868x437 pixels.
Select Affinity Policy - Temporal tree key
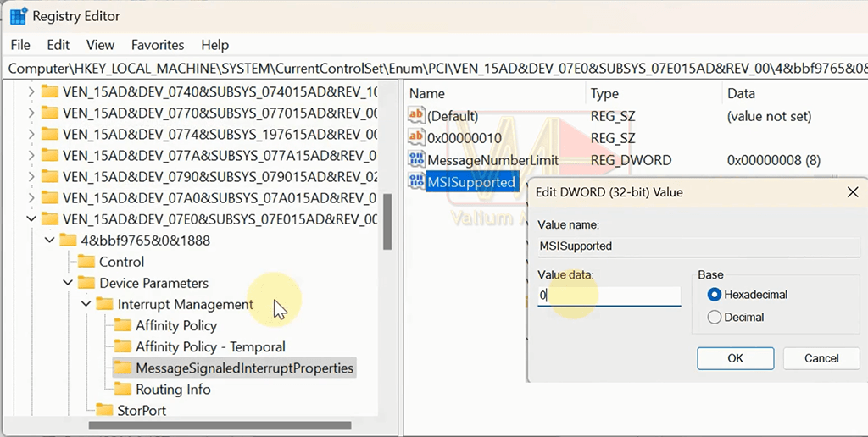(210, 347)
